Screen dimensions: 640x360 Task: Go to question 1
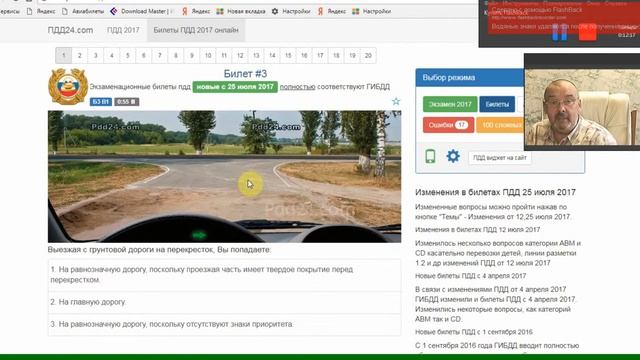(x=63, y=56)
